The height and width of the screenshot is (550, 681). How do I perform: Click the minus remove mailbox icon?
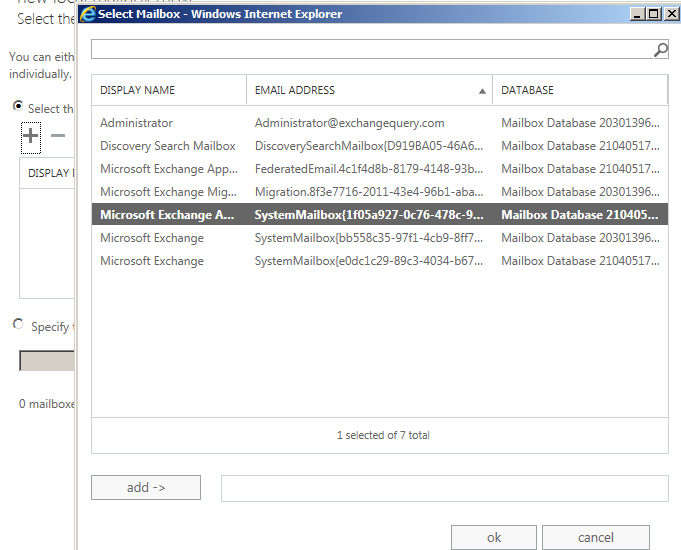(58, 136)
